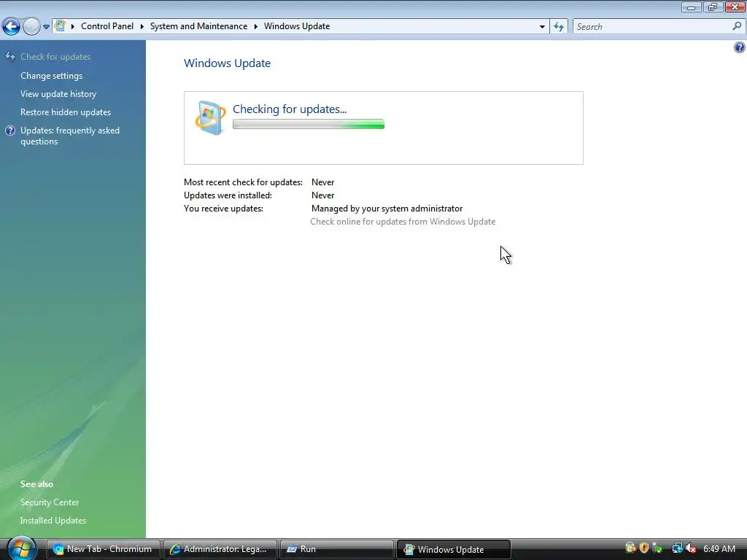The width and height of the screenshot is (747, 560).
Task: Select System and Maintenance breadcrumb
Action: (x=198, y=26)
